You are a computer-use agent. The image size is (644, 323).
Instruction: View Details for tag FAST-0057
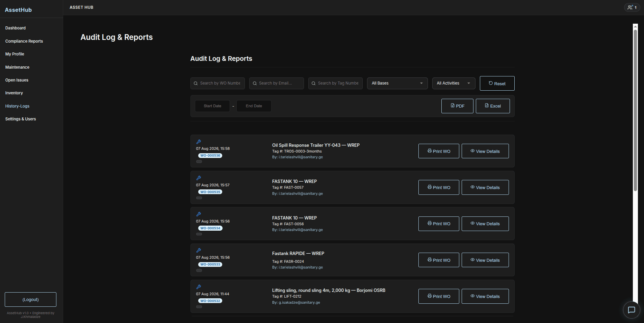tap(485, 187)
